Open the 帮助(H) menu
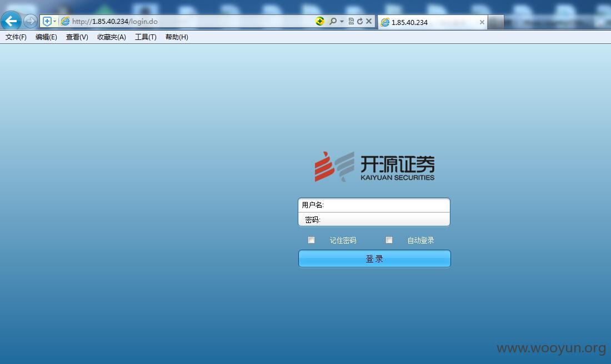611x364 pixels. point(177,37)
